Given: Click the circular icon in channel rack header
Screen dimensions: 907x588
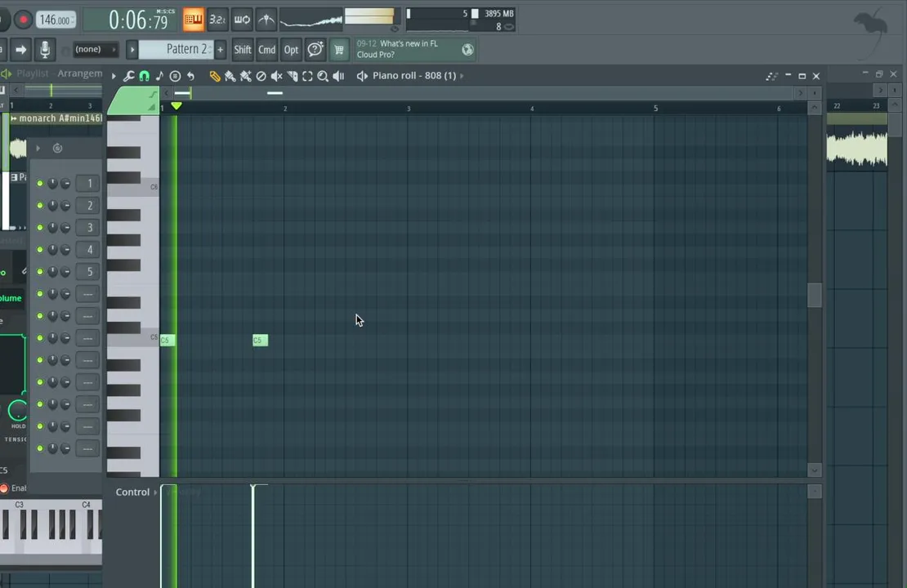Looking at the screenshot, I should point(57,148).
